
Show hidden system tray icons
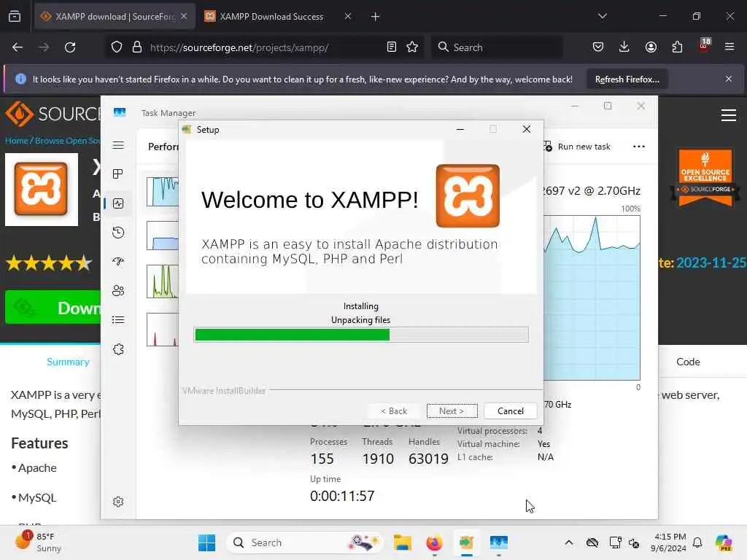(x=569, y=542)
